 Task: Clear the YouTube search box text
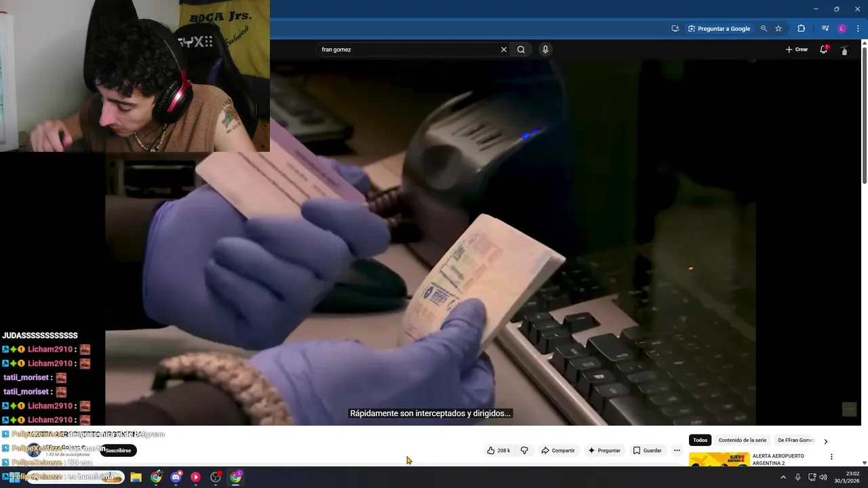(x=503, y=49)
